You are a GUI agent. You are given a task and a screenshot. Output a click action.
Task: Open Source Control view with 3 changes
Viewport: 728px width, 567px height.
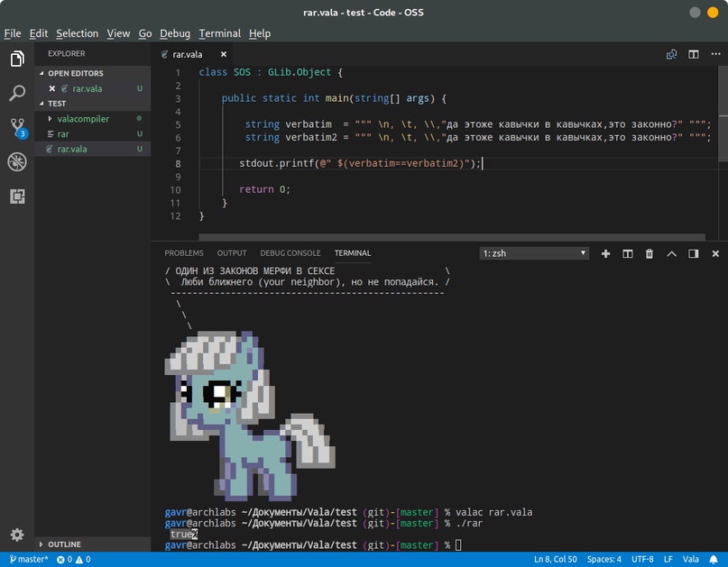click(x=18, y=128)
